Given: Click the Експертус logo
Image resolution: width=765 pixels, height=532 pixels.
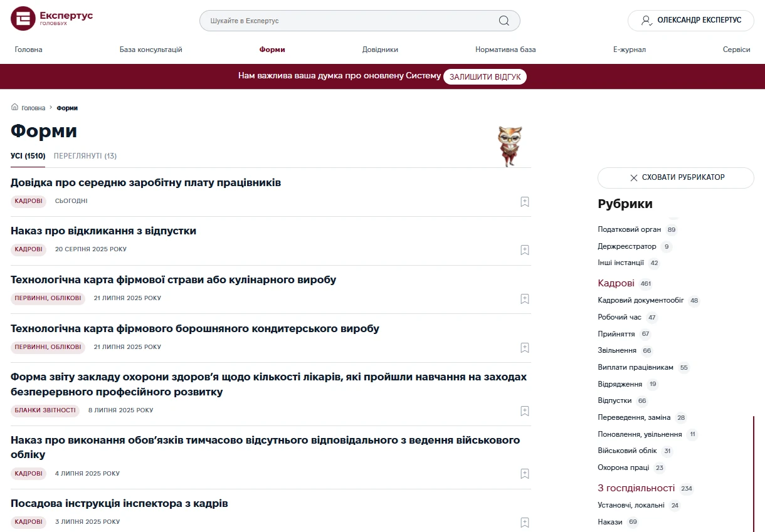Looking at the screenshot, I should coord(50,18).
